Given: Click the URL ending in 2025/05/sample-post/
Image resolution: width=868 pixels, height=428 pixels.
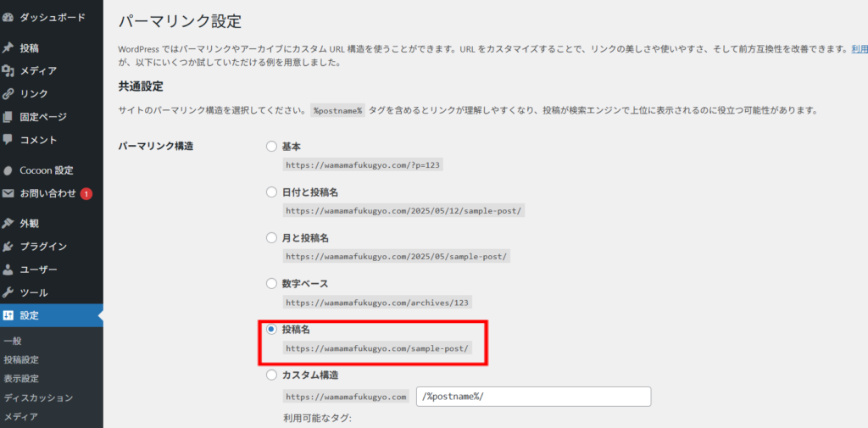Looking at the screenshot, I should coord(397,256).
